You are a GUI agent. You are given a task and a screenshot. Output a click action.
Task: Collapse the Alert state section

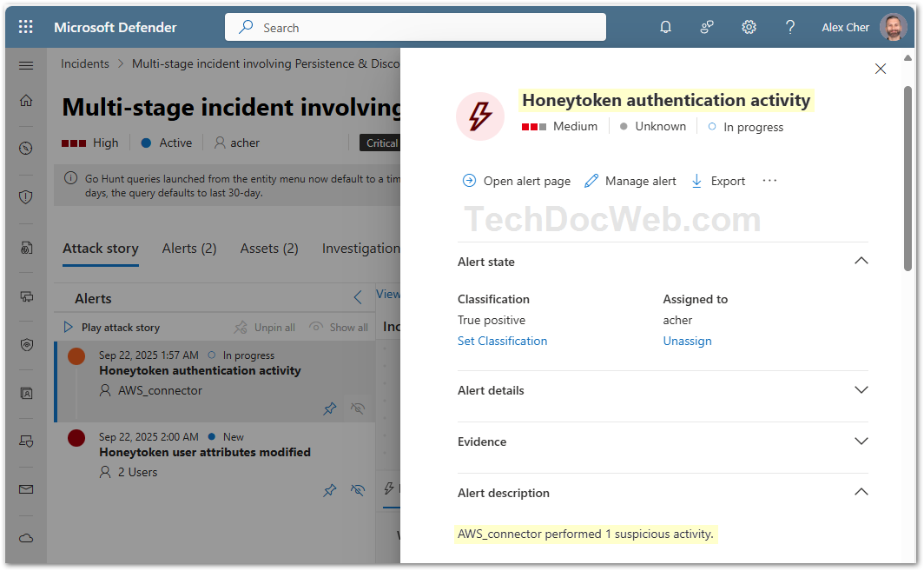861,260
